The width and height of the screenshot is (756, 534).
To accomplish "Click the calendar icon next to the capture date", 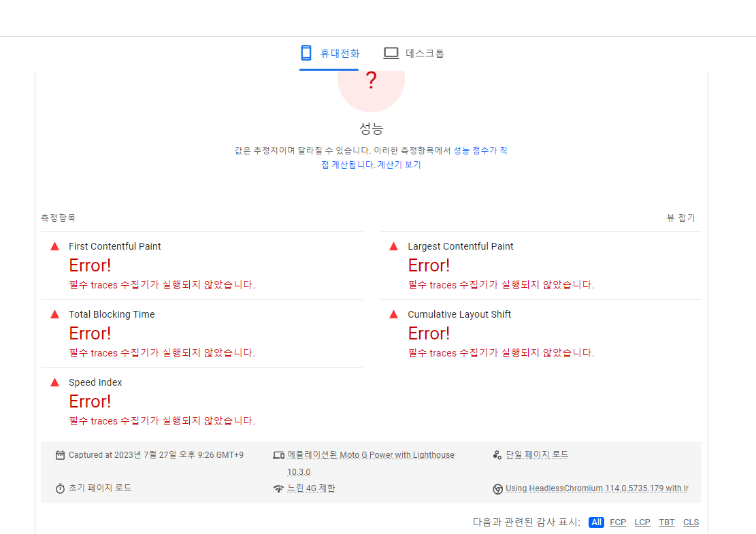I will click(x=60, y=454).
